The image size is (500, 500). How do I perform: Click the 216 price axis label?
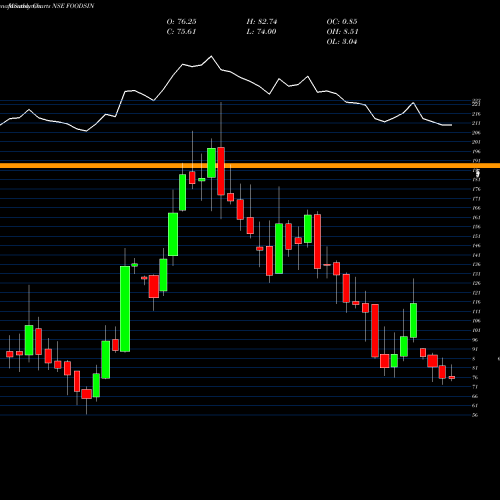[x=476, y=114]
